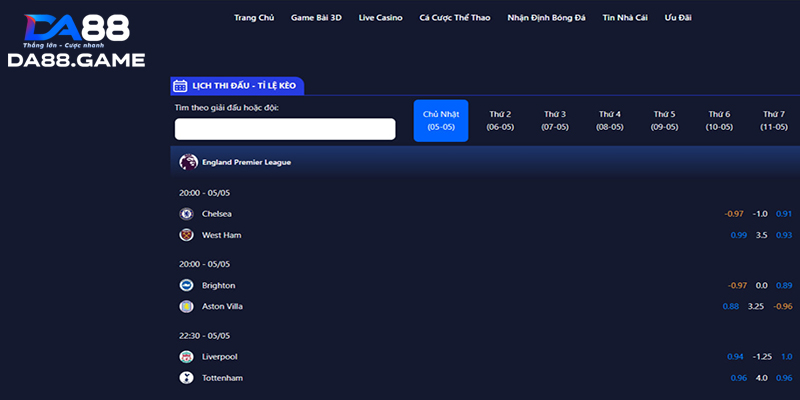
Task: Click the Aston Villa team name
Action: coord(222,307)
